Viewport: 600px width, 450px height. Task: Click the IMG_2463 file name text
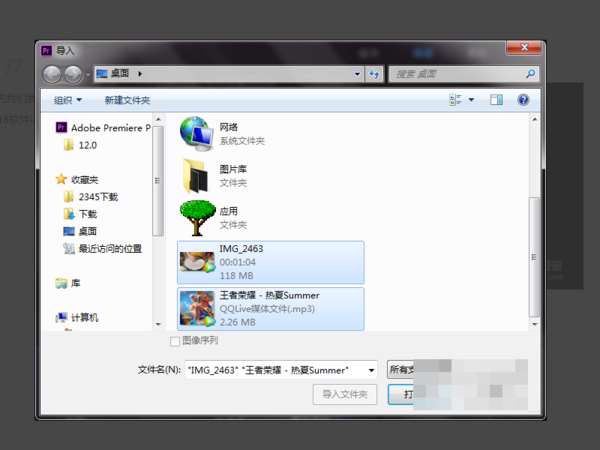pos(241,249)
